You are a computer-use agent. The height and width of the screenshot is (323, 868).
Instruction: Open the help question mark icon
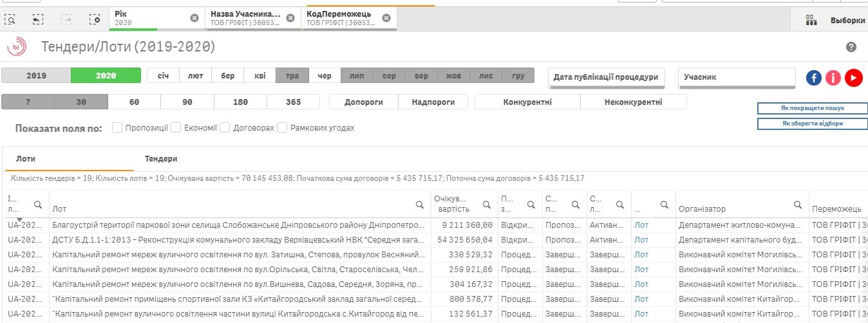(851, 47)
